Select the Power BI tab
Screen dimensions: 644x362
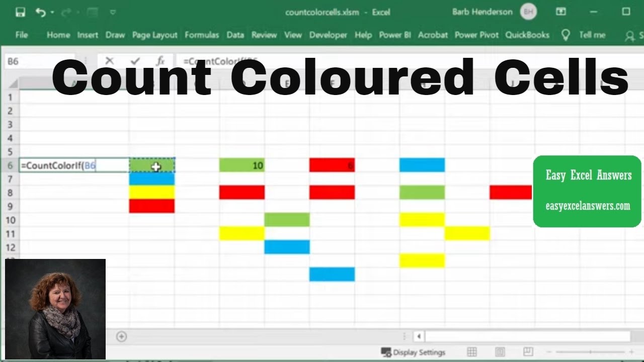pyautogui.click(x=395, y=35)
